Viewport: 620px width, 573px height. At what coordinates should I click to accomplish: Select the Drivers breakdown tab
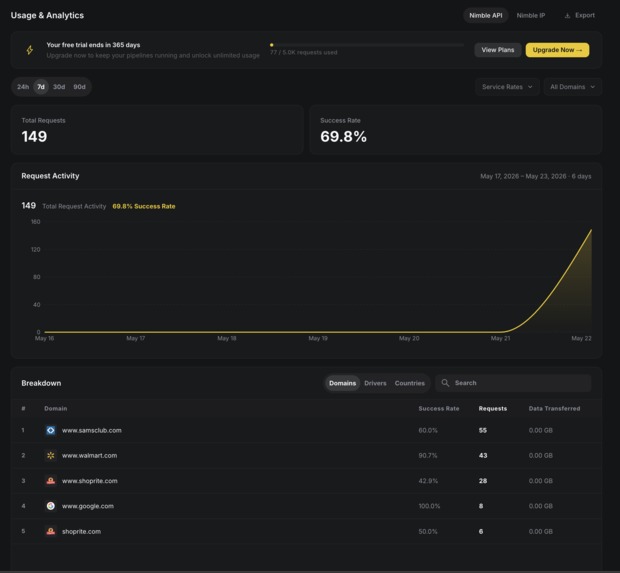coord(375,383)
